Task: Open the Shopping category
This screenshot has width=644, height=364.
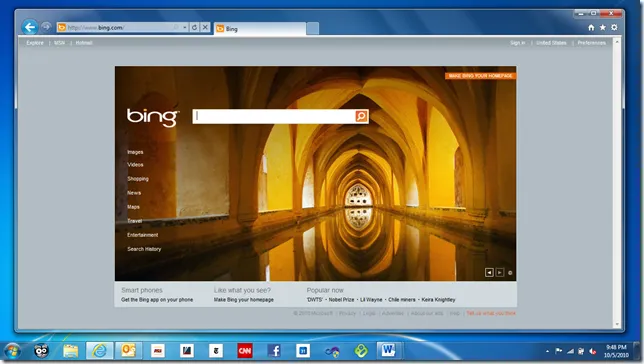Action: [138, 179]
